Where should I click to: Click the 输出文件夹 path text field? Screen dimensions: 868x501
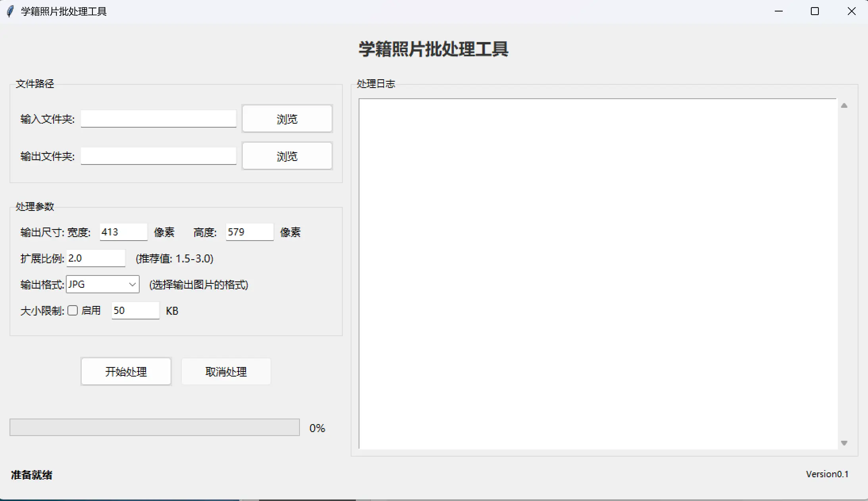[158, 156]
